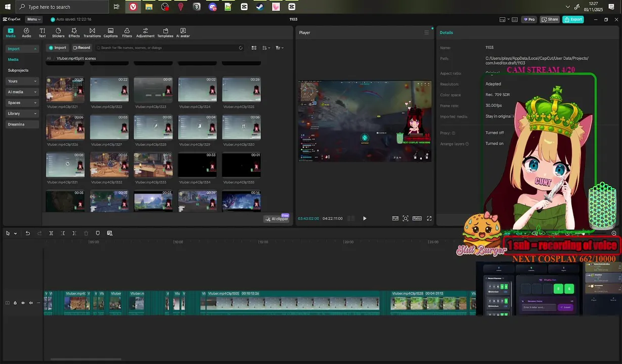This screenshot has height=364, width=622.
Task: Open the Templates panel
Action: click(165, 33)
